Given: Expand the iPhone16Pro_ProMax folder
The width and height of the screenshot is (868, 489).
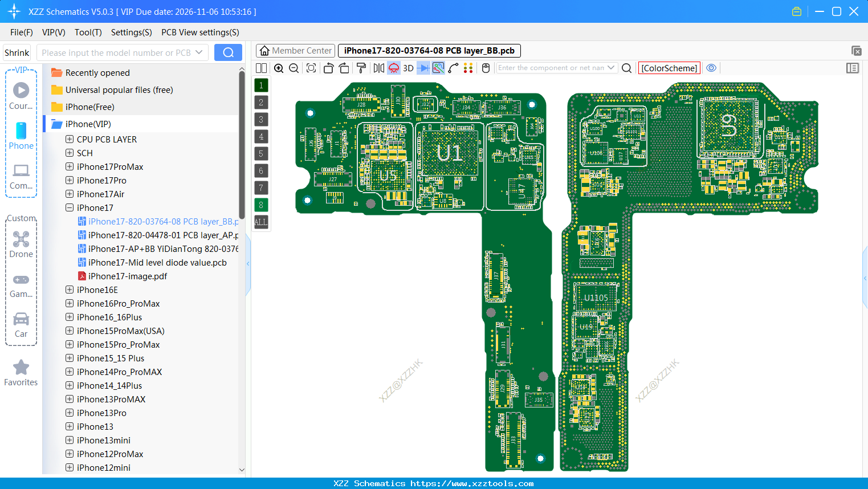Looking at the screenshot, I should click(x=69, y=303).
